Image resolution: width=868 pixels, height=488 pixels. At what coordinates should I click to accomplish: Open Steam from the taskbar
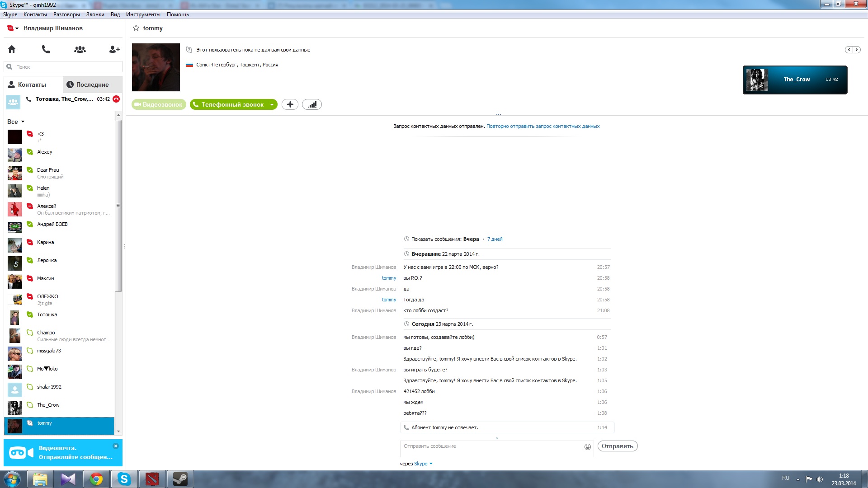click(180, 479)
